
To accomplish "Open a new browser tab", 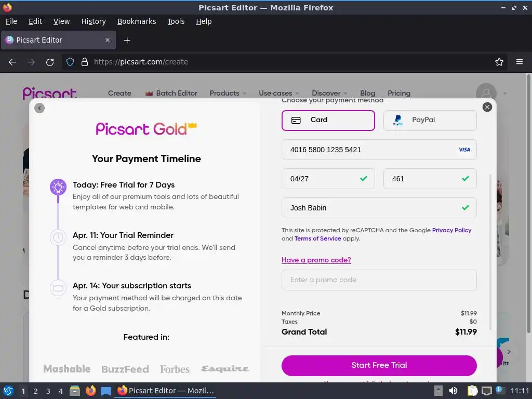I will click(127, 41).
